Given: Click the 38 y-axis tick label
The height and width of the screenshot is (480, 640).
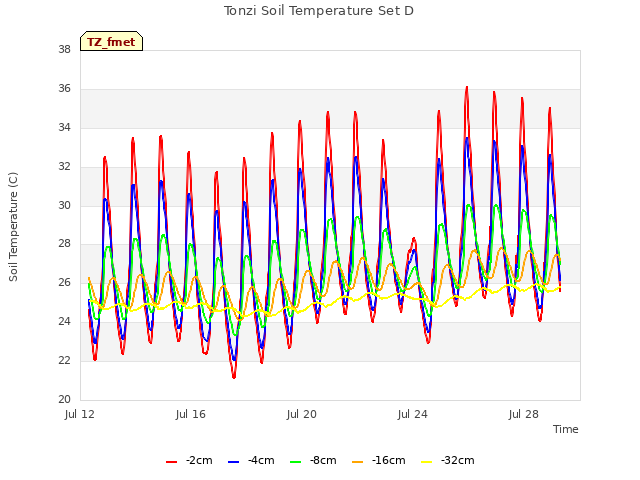Looking at the screenshot, I should (64, 49).
